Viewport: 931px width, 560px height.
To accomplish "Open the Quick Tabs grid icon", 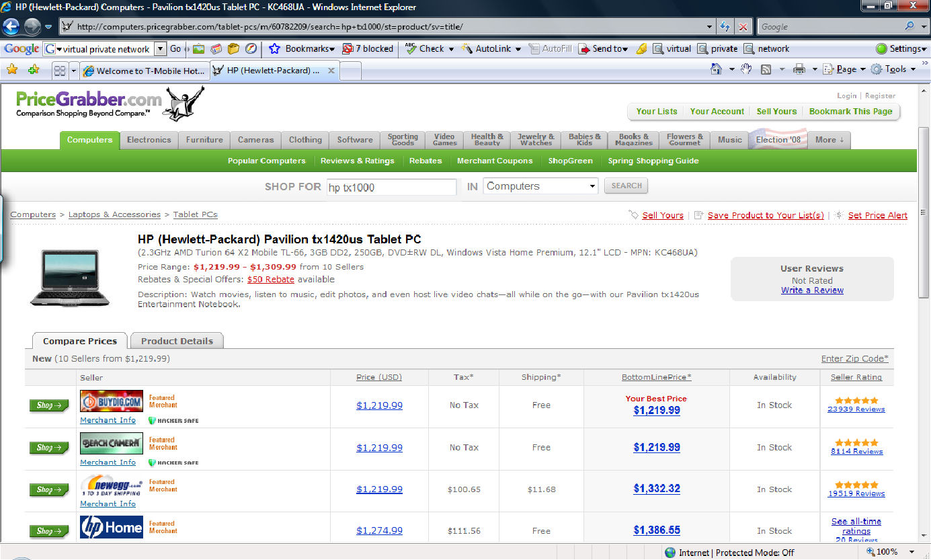I will pos(59,70).
